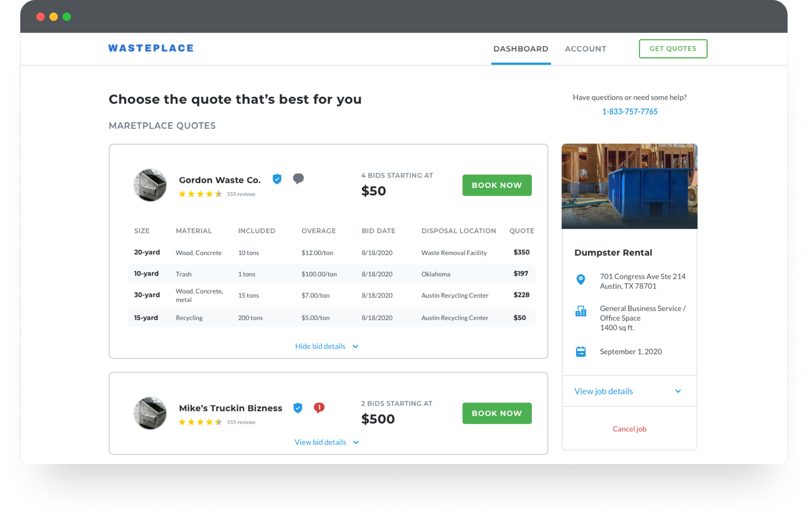Select the 20-yard bid row

coord(331,252)
